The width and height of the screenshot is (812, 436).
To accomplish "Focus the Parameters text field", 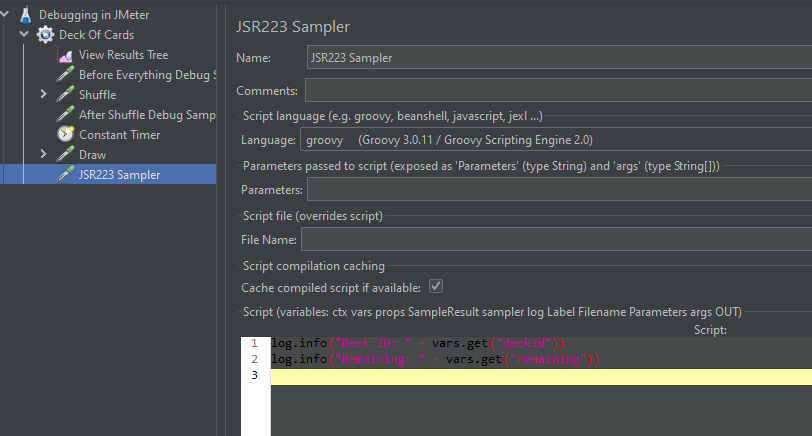I will 559,190.
